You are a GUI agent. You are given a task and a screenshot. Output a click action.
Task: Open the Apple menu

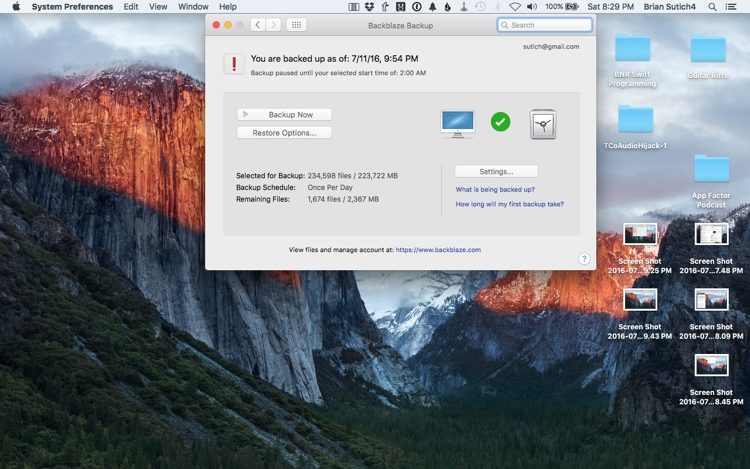click(x=16, y=7)
